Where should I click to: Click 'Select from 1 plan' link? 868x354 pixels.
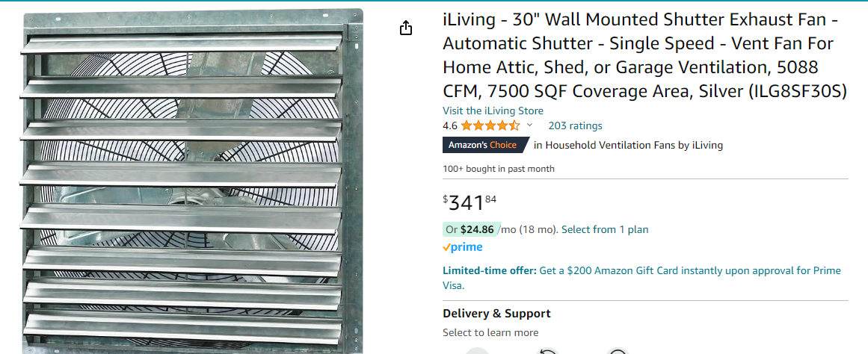click(605, 229)
